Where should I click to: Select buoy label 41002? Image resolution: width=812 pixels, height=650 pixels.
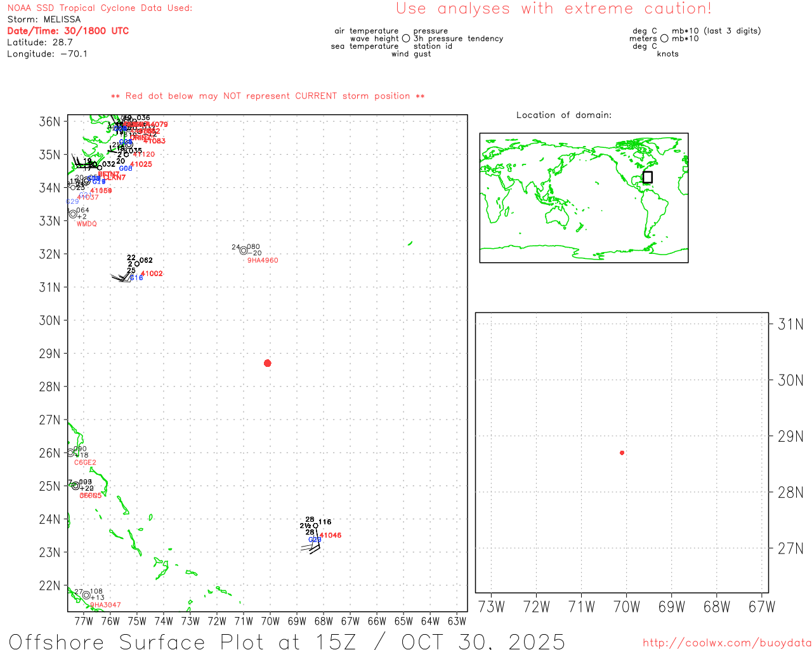pyautogui.click(x=152, y=274)
